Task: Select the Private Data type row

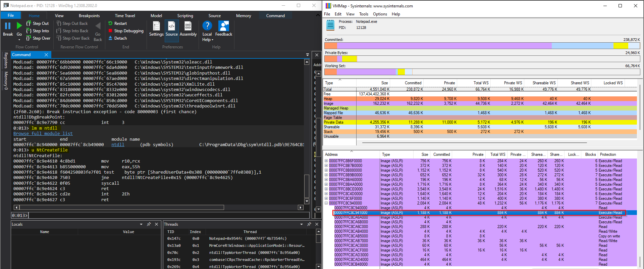Action: 480,122
